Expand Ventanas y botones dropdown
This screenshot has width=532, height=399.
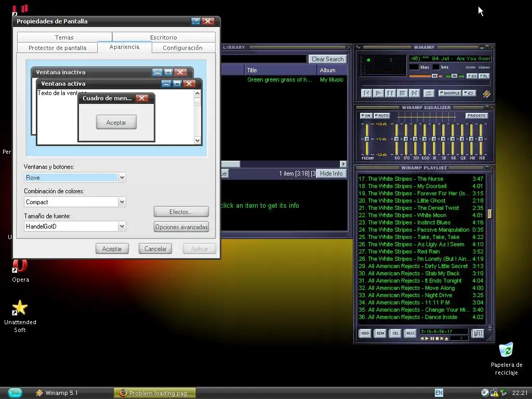click(x=122, y=178)
